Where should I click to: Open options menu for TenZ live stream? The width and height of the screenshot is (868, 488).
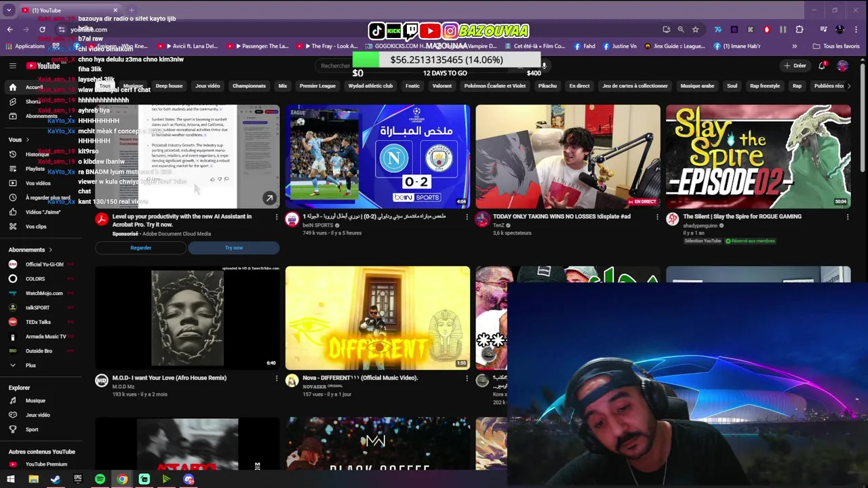click(656, 217)
